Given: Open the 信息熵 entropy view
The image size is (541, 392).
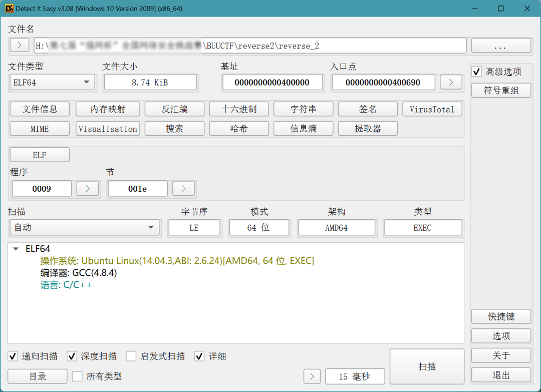Looking at the screenshot, I should [303, 129].
